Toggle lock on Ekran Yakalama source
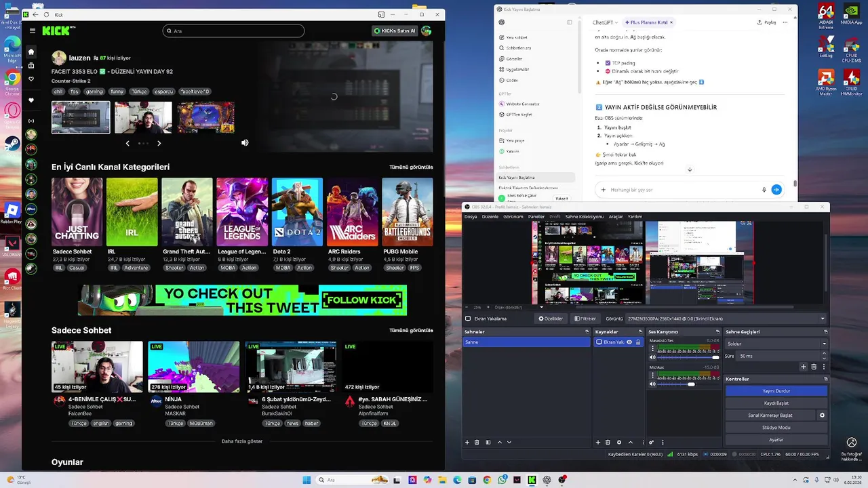The image size is (868, 488). click(638, 342)
